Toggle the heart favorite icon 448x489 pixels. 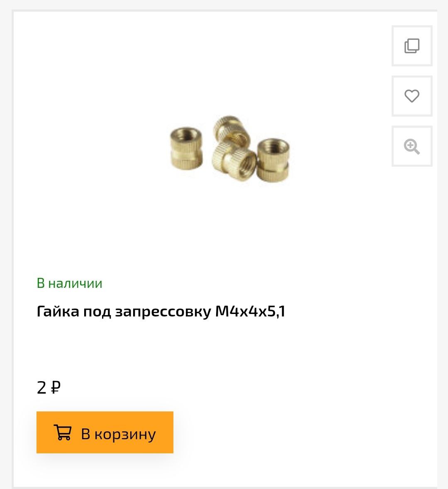click(412, 96)
